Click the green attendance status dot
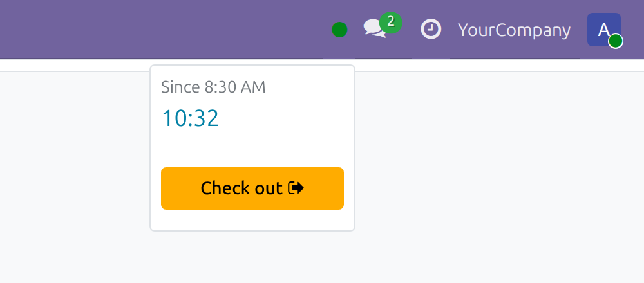This screenshot has height=283, width=644. [339, 30]
